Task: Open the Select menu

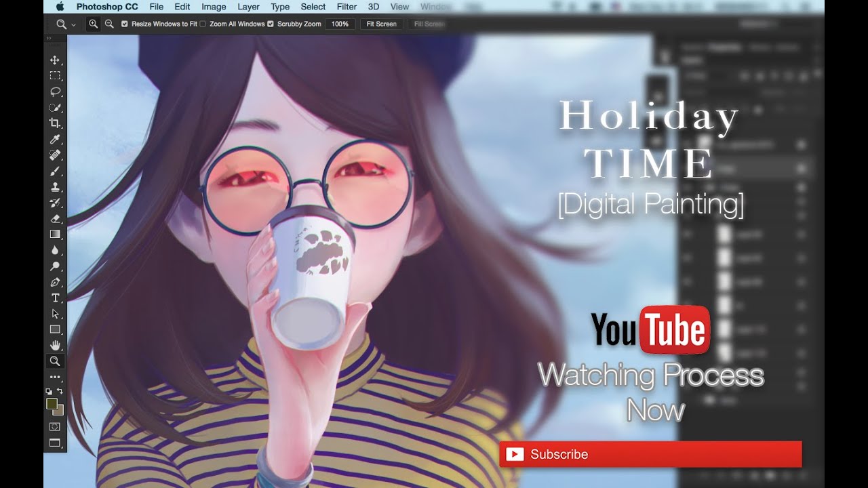Action: click(x=313, y=7)
